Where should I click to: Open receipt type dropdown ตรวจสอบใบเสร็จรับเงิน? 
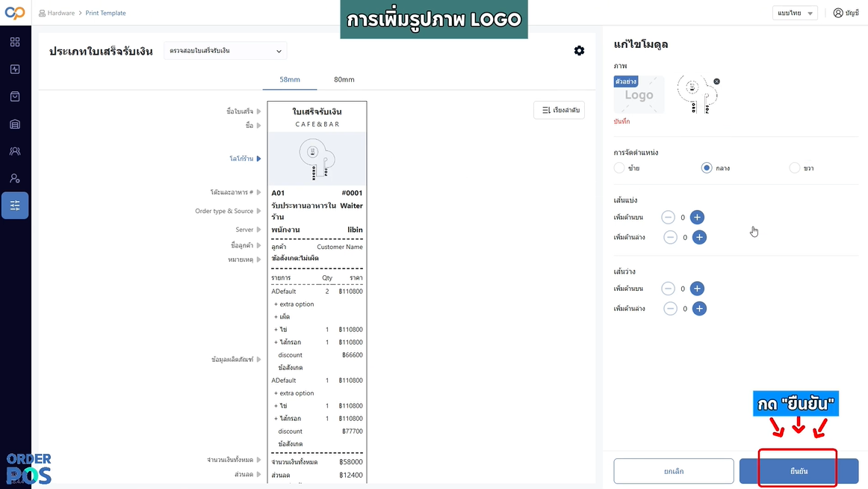click(226, 51)
